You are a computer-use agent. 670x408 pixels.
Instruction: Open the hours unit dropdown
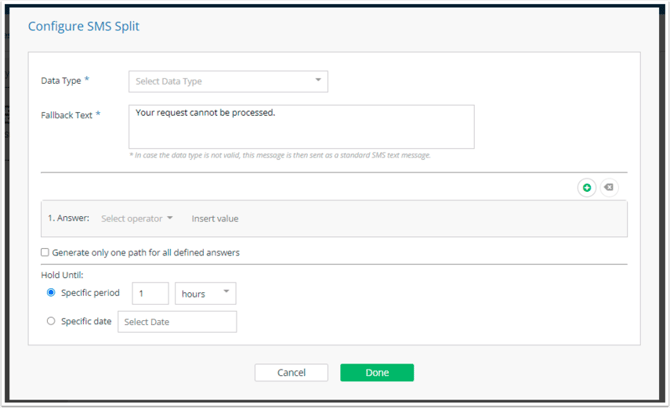click(x=206, y=294)
